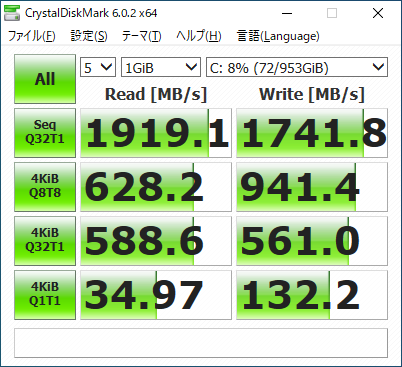Select the 4KiB Q8T8 write result 941.4
The image size is (402, 367).
pyautogui.click(x=312, y=187)
